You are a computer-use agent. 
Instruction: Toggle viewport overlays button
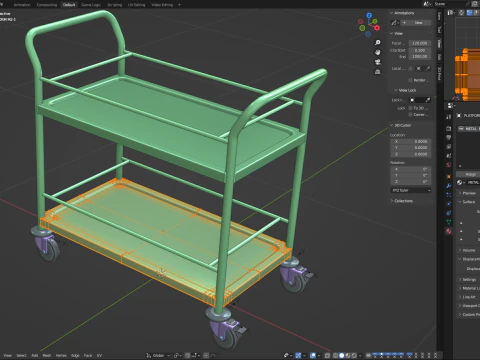pos(313,355)
